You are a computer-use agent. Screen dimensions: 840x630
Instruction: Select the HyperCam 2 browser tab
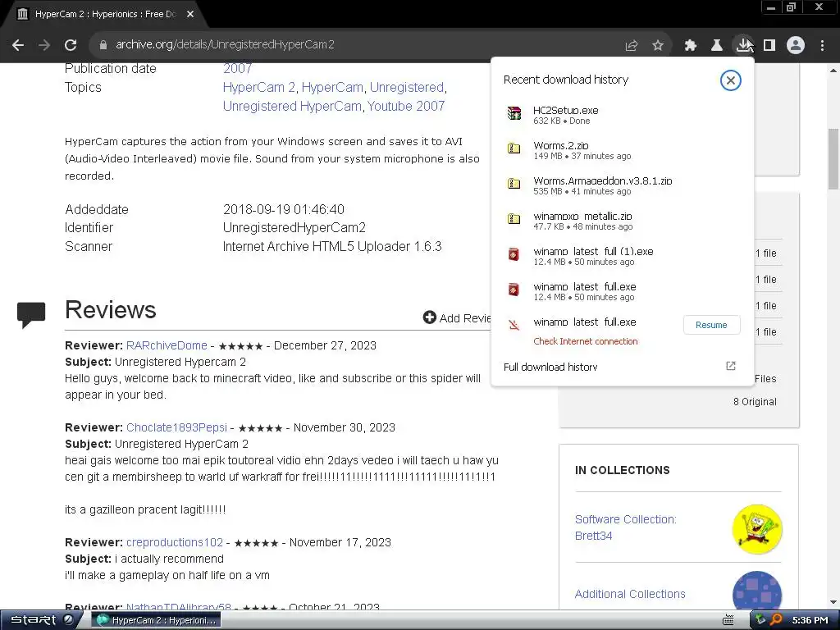[104, 15]
